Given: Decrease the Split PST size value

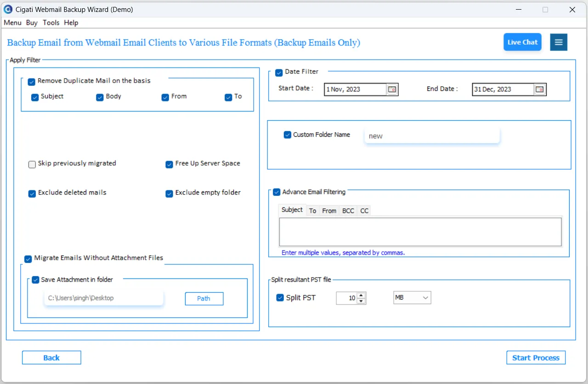Looking at the screenshot, I should (x=362, y=301).
